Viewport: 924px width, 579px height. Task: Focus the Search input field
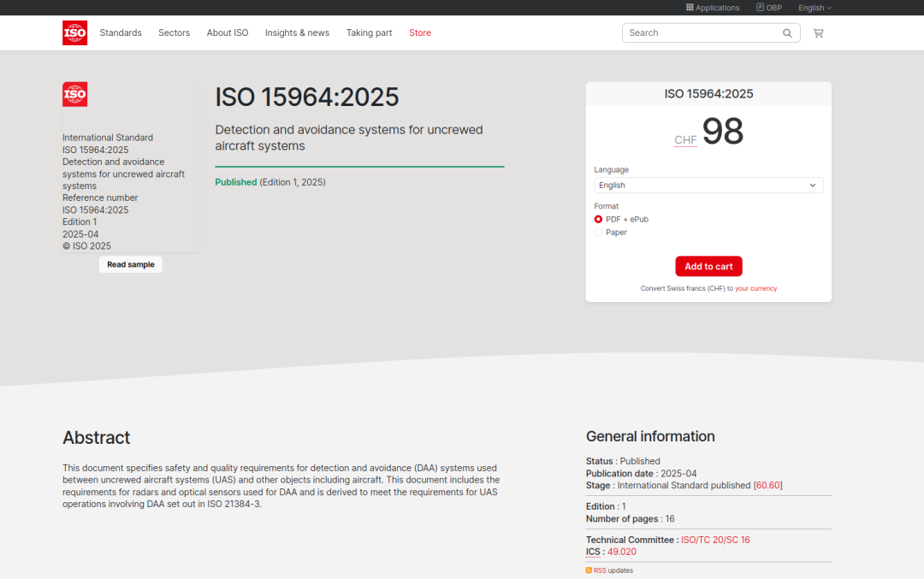[x=702, y=33]
